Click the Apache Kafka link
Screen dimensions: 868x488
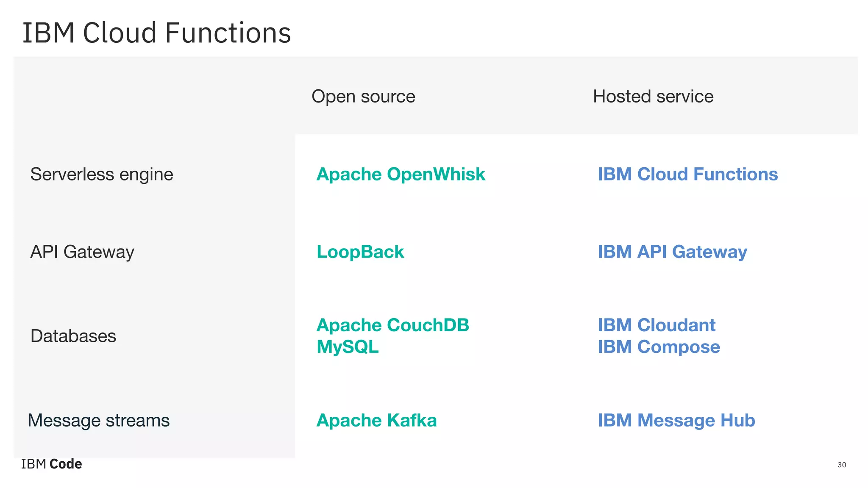click(x=376, y=421)
